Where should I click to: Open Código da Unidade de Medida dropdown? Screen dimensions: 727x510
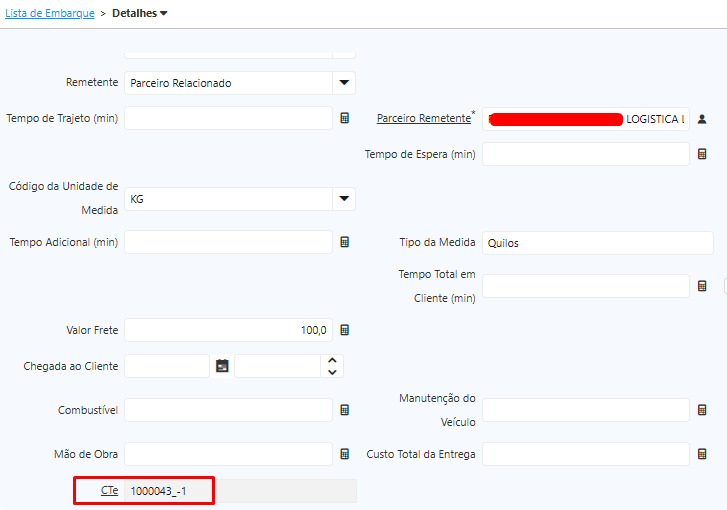pyautogui.click(x=344, y=199)
